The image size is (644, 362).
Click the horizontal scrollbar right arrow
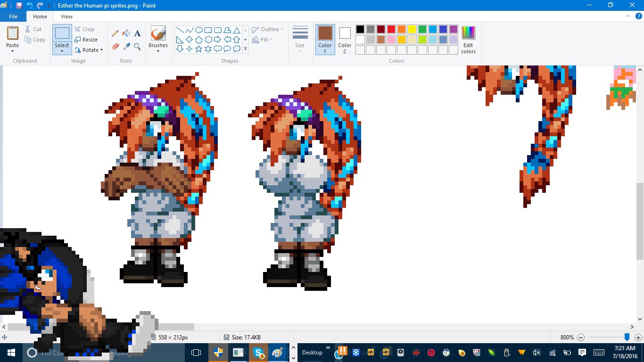[632, 327]
